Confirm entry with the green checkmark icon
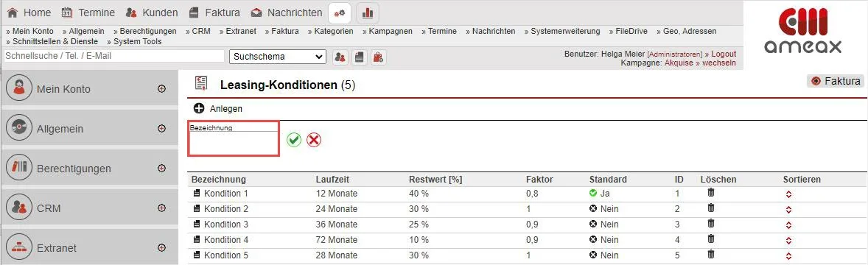Screen dimensions: 868x265 tap(294, 140)
